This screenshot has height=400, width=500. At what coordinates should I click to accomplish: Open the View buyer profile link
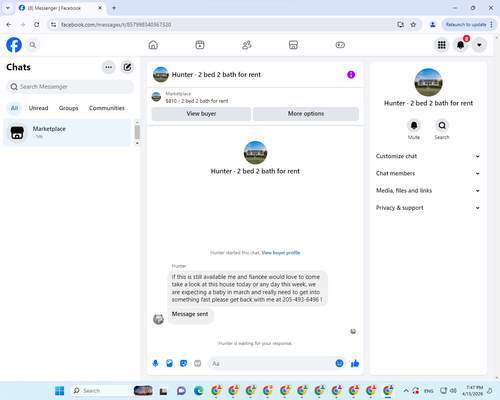pyautogui.click(x=281, y=253)
